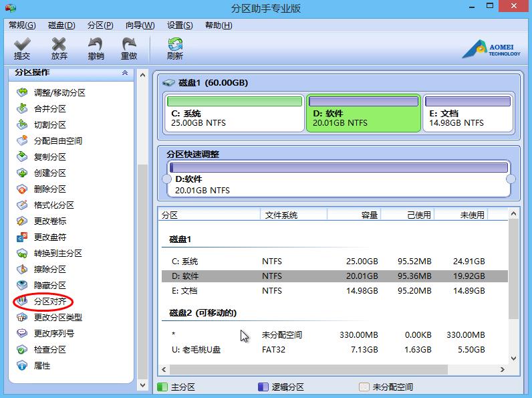Click horizontal scrollbar left arrow
Image resolution: width=532 pixels, height=398 pixels.
click(164, 369)
